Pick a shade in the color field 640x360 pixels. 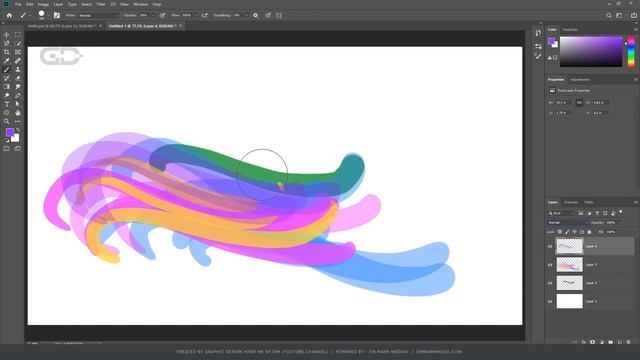[x=591, y=52]
